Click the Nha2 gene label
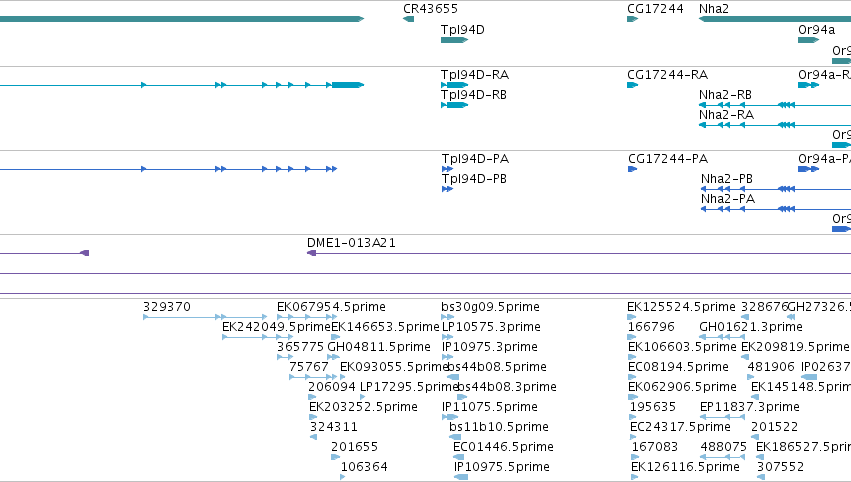The height and width of the screenshot is (482, 851). (714, 9)
